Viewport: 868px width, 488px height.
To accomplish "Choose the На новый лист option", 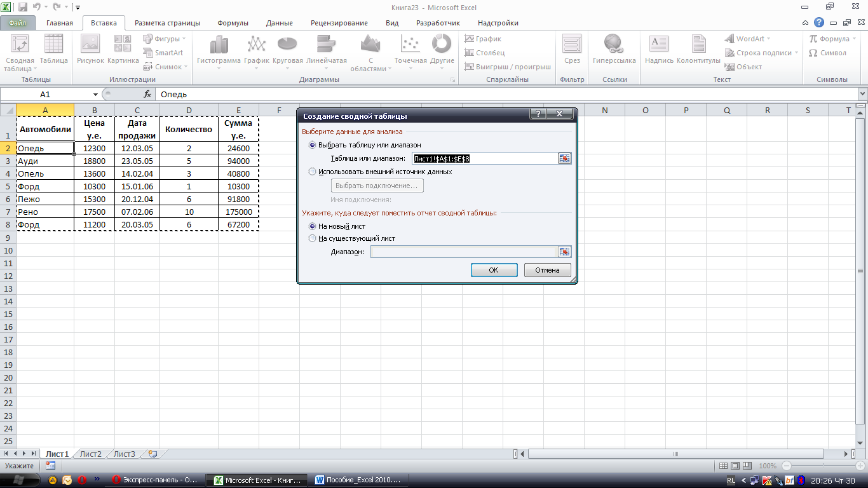I will [x=337, y=226].
